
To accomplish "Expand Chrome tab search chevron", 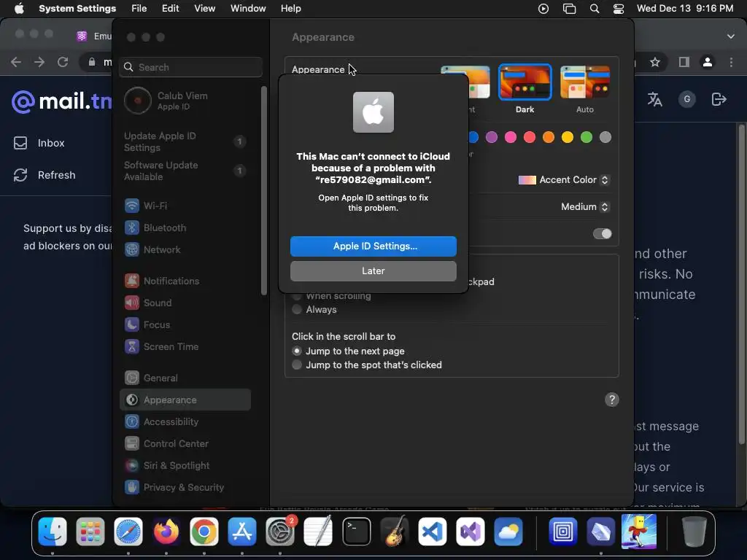I will pyautogui.click(x=730, y=36).
